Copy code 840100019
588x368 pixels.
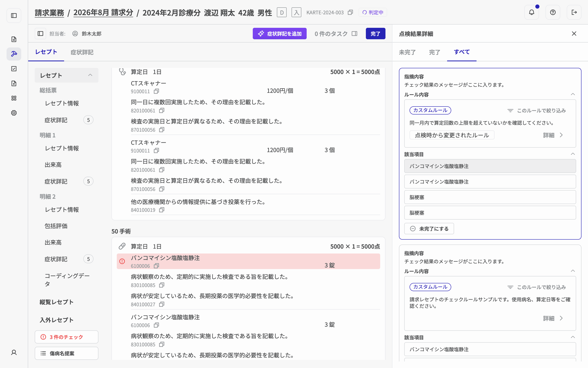click(x=161, y=210)
